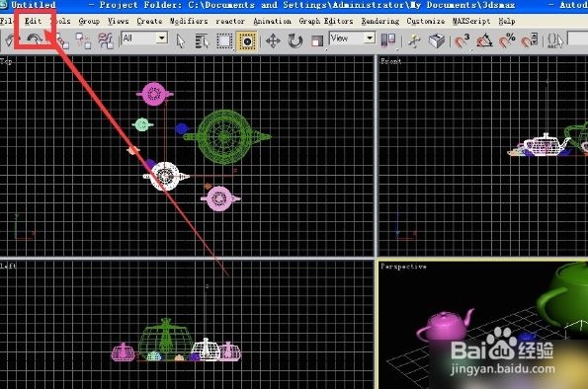Click the Bind to Space Warp icon
This screenshot has height=389, width=588.
pos(106,40)
